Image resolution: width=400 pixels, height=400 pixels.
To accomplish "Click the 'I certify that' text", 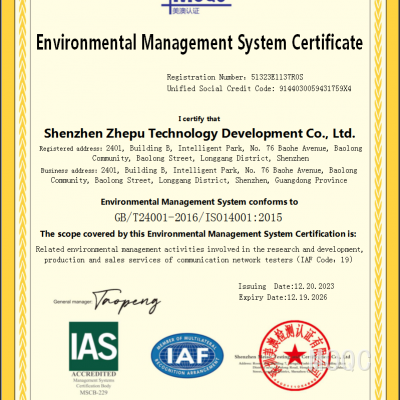I will point(199,119).
